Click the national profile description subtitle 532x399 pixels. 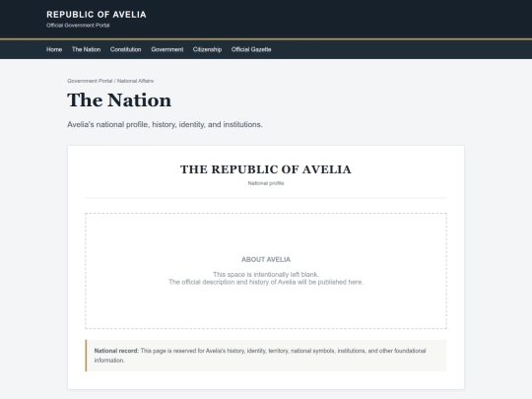pyautogui.click(x=165, y=124)
